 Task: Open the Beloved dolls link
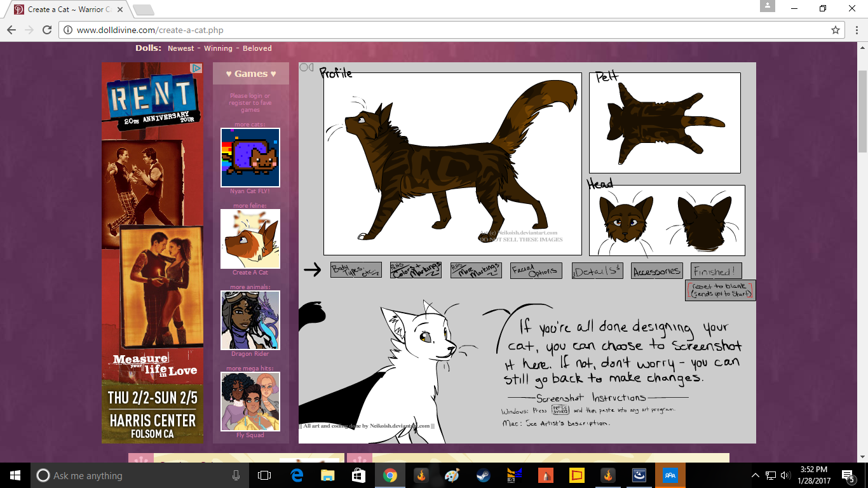[x=257, y=48]
